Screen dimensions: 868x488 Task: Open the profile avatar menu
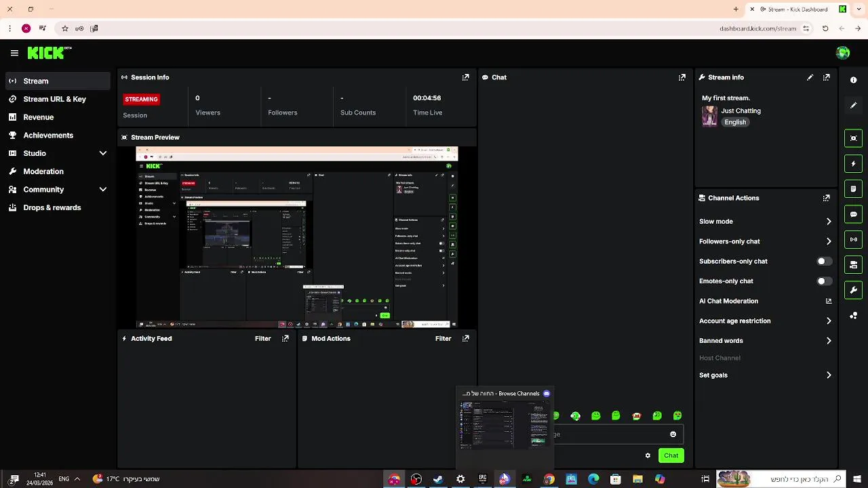[843, 53]
